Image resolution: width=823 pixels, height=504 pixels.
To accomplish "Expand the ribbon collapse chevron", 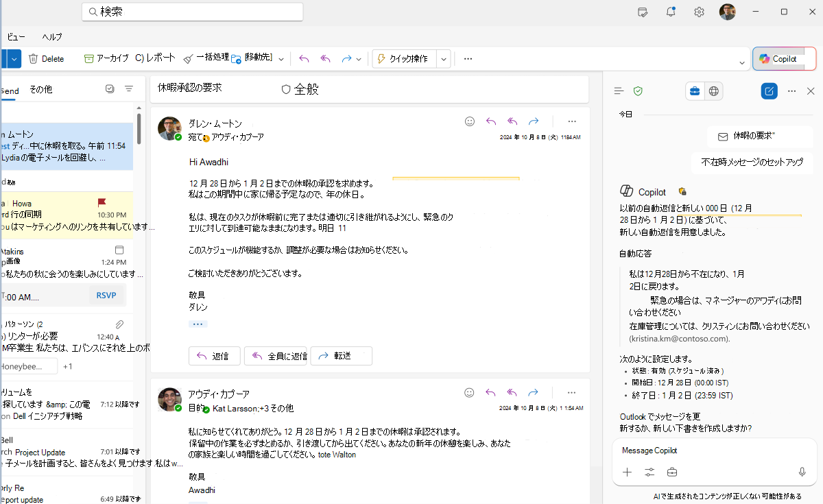I will (742, 63).
